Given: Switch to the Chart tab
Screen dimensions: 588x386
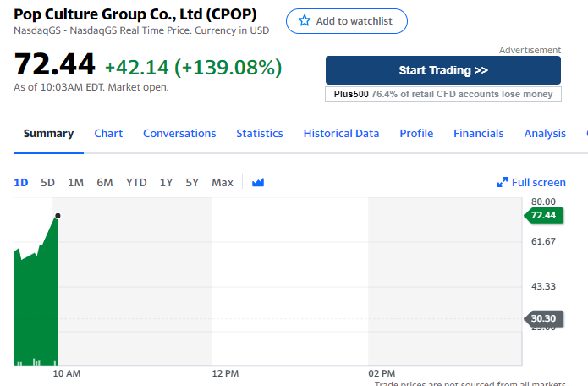Looking at the screenshot, I should [108, 134].
